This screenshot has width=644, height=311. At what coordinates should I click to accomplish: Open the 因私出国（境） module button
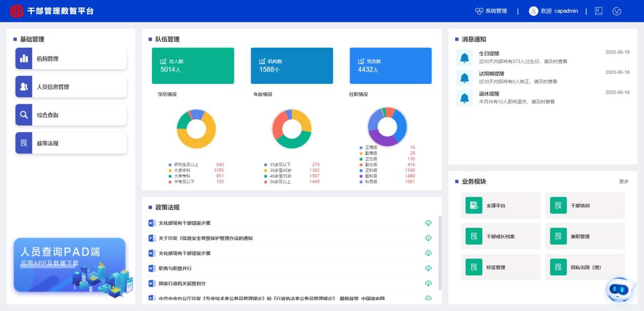point(585,267)
